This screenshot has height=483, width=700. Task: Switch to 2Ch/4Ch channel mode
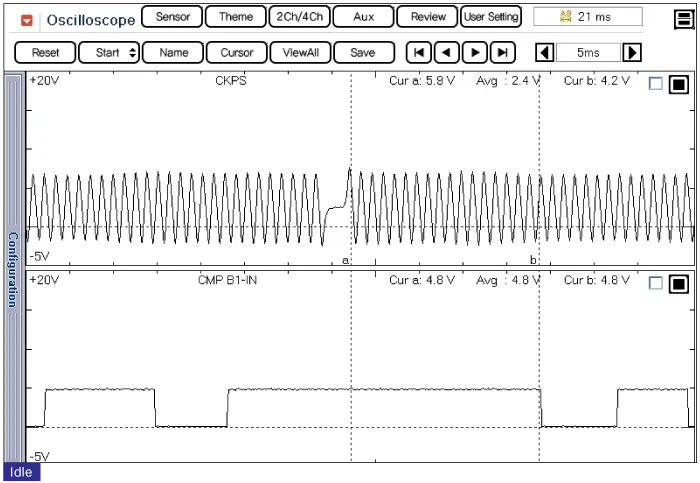click(299, 17)
